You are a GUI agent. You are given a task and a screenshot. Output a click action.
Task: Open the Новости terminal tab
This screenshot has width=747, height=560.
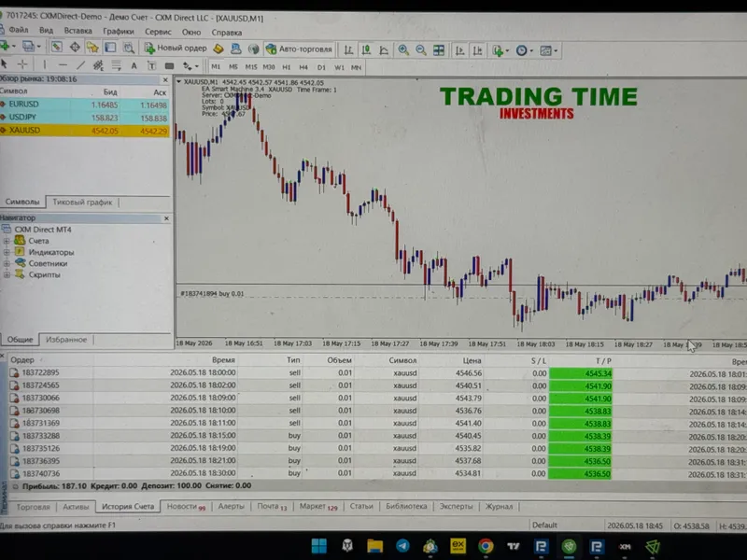point(186,506)
